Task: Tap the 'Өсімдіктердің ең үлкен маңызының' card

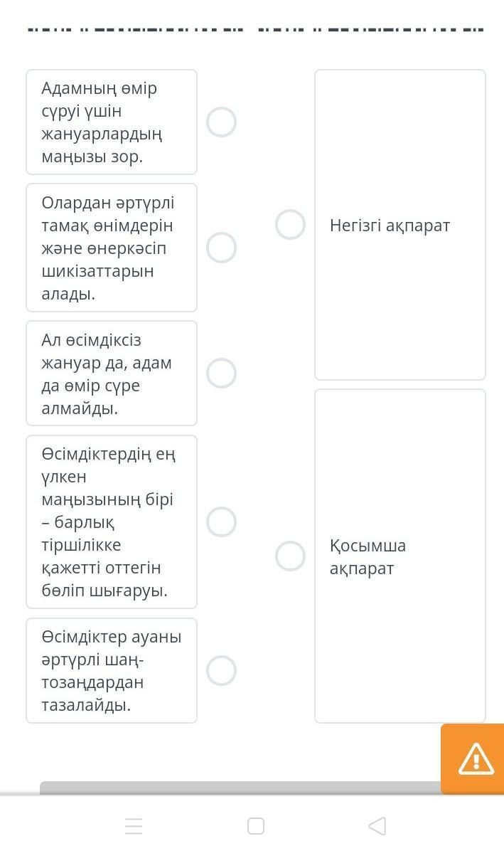Action: coord(112,522)
